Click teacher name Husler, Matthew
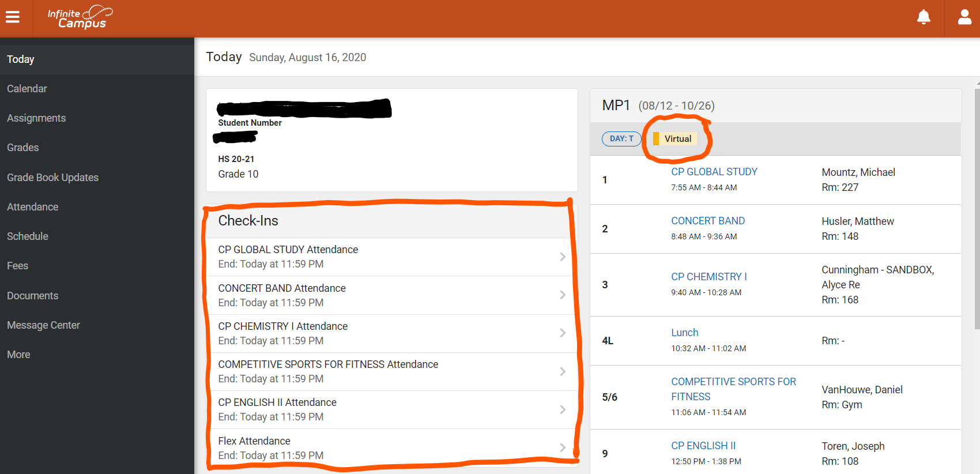 [x=858, y=221]
